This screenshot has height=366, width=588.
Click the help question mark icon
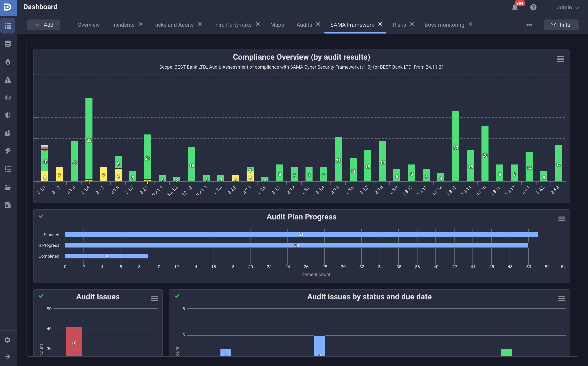click(x=533, y=7)
